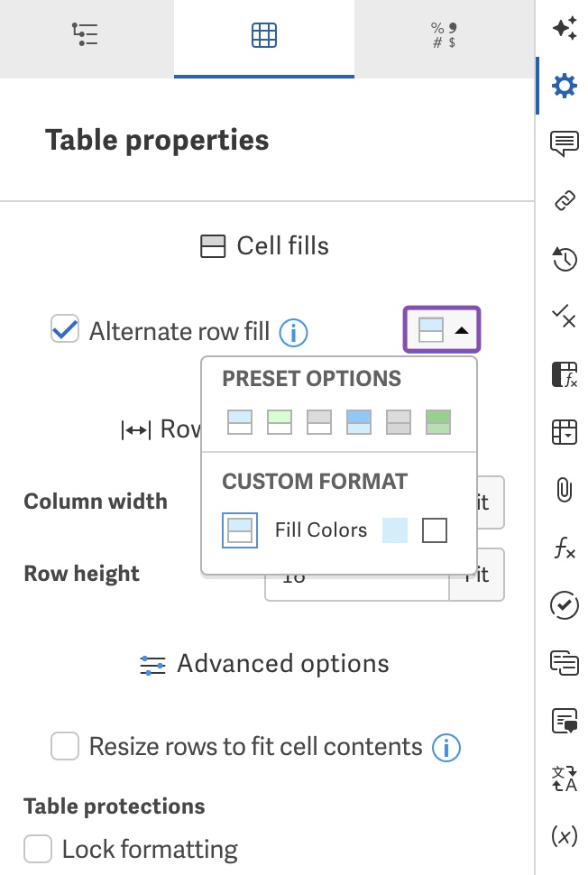Click the Advanced options heading
This screenshot has width=588, height=875.
pyautogui.click(x=264, y=664)
